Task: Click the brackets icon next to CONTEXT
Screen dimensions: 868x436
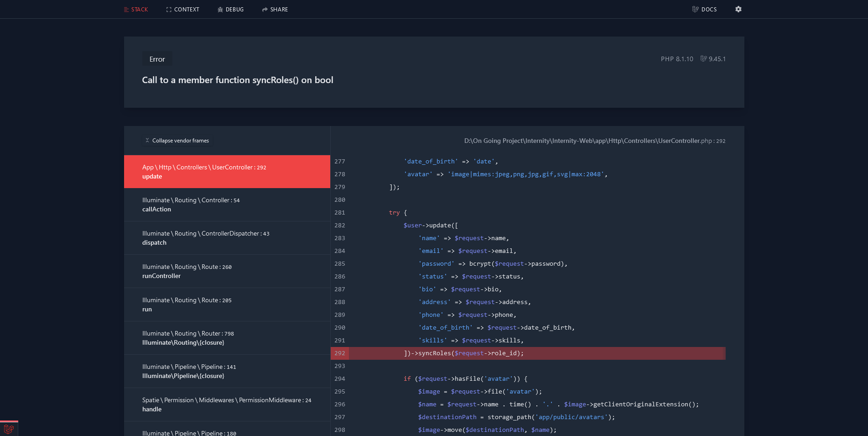Action: click(x=168, y=9)
